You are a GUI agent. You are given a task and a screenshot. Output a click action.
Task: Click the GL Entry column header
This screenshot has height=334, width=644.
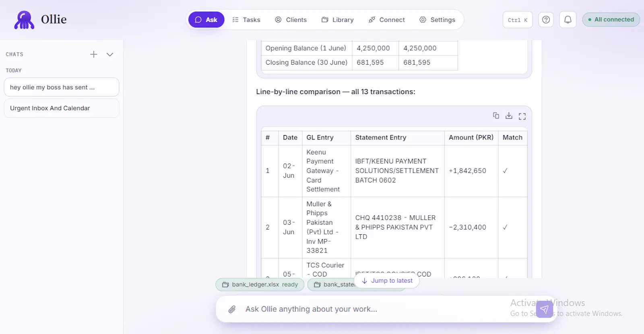click(326, 138)
